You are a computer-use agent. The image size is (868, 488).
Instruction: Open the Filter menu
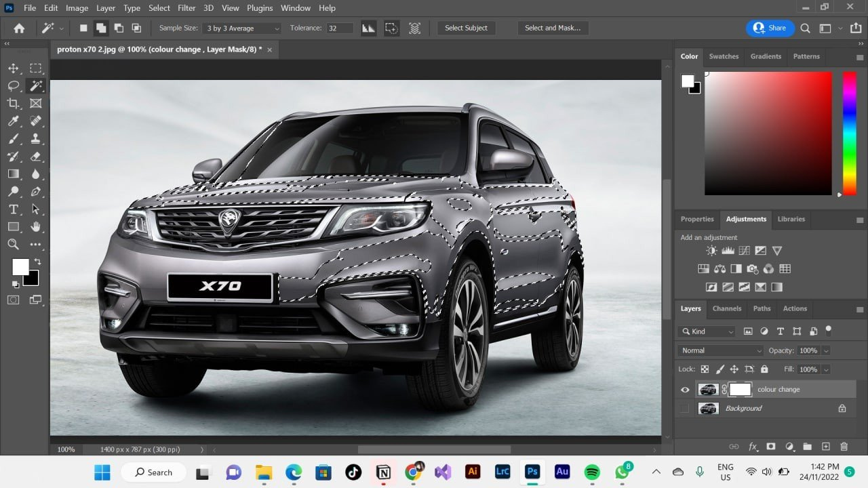point(186,8)
